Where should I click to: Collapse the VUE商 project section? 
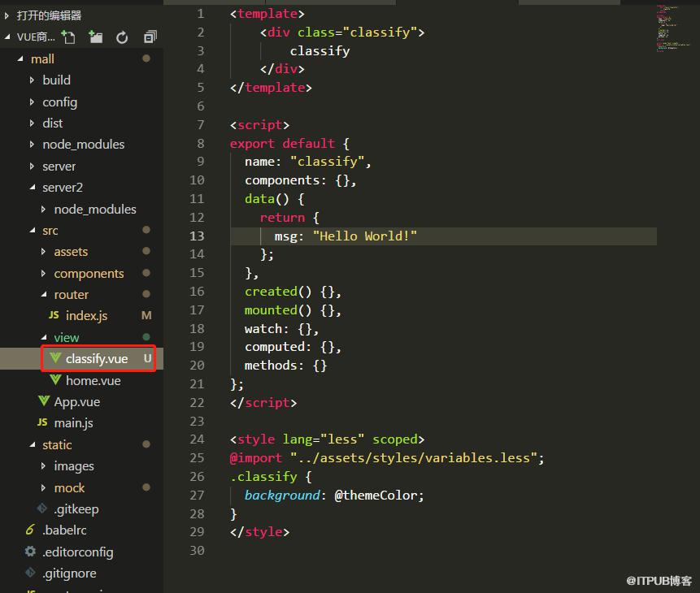pyautogui.click(x=7, y=37)
